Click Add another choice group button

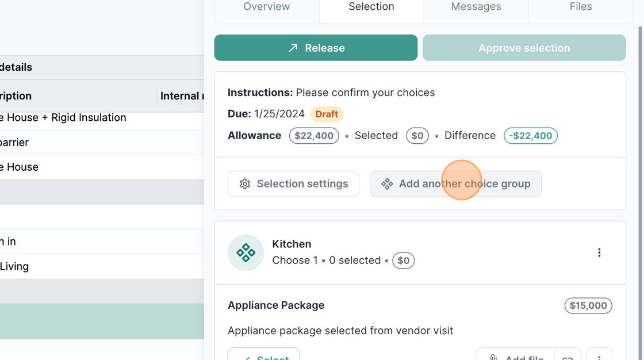[455, 184]
